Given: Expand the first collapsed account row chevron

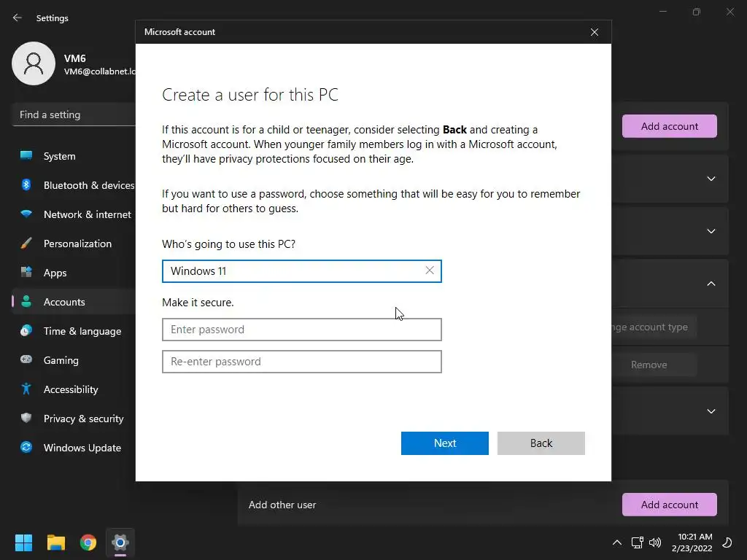Looking at the screenshot, I should coord(711,179).
